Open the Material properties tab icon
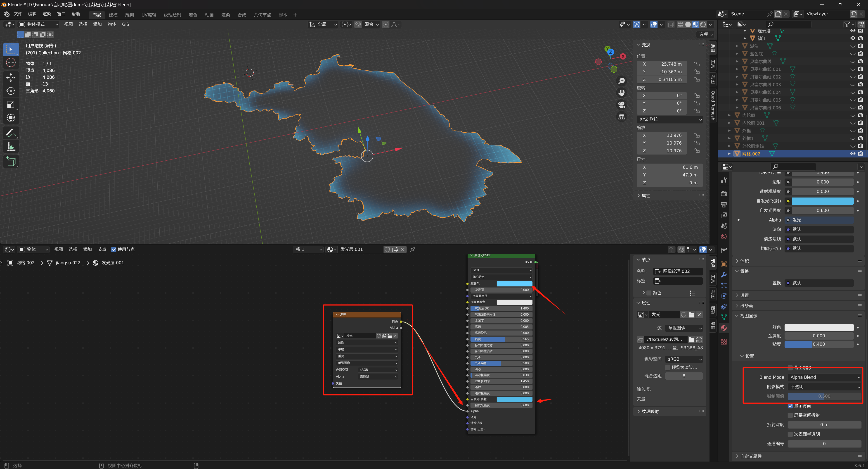868x469 pixels. coord(724,328)
